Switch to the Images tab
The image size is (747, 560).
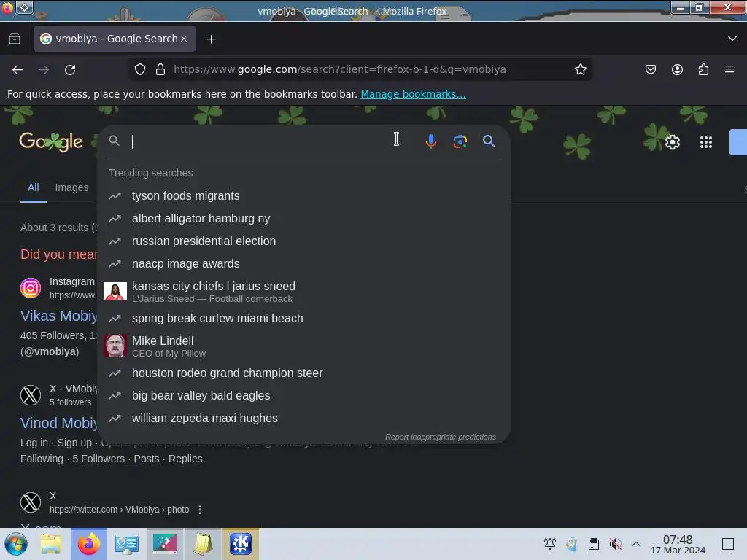[x=71, y=187]
